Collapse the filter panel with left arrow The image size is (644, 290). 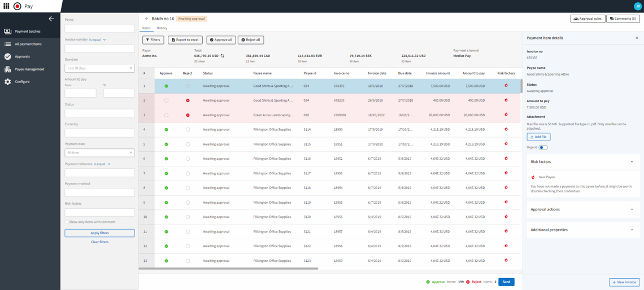click(x=51, y=19)
